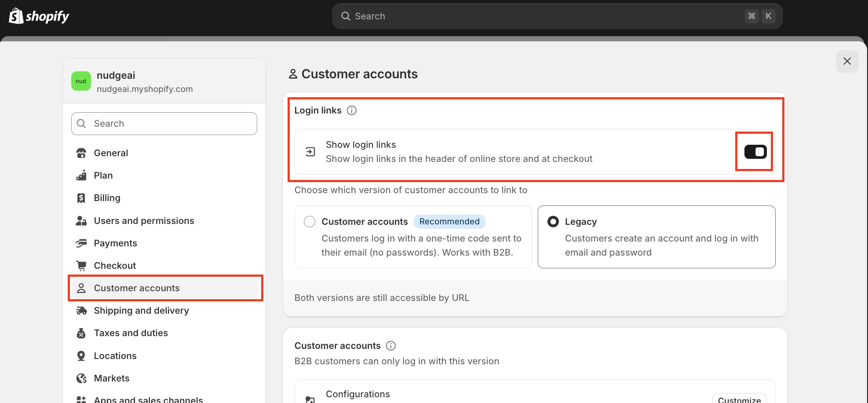868x403 pixels.
Task: Click the Configurations row label
Action: click(x=358, y=394)
